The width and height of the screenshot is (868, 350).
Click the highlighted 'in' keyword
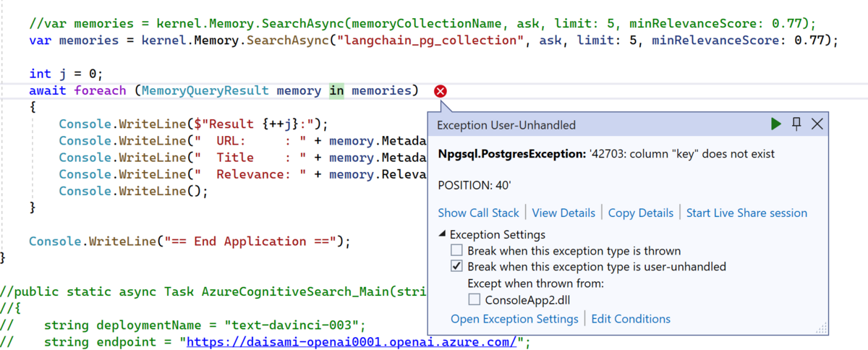[x=337, y=90]
